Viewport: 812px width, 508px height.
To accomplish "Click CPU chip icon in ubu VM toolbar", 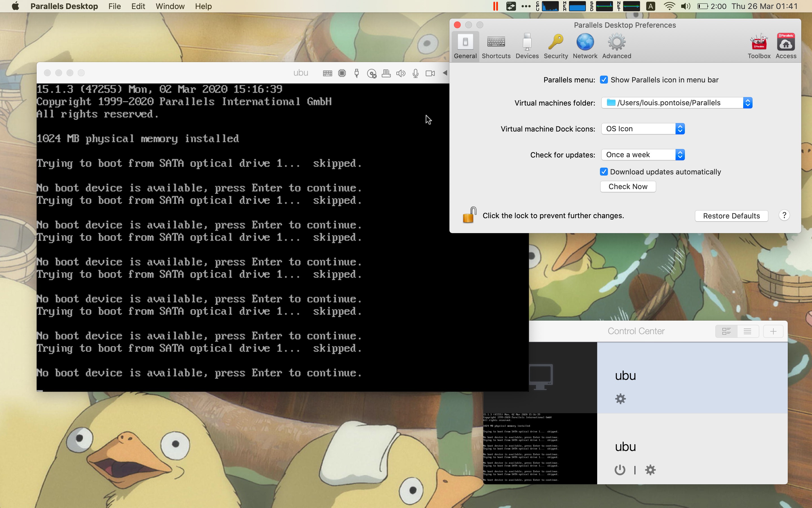I will [342, 73].
